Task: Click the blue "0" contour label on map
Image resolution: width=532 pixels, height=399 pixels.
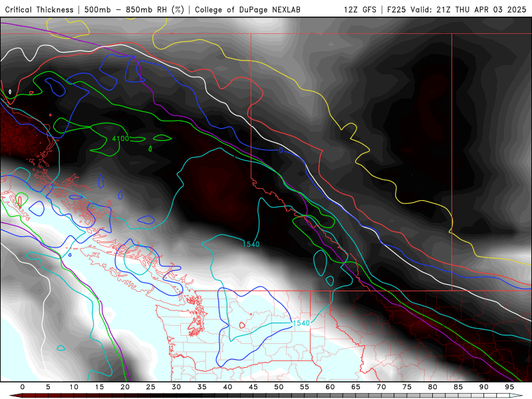Action: pos(281,150)
